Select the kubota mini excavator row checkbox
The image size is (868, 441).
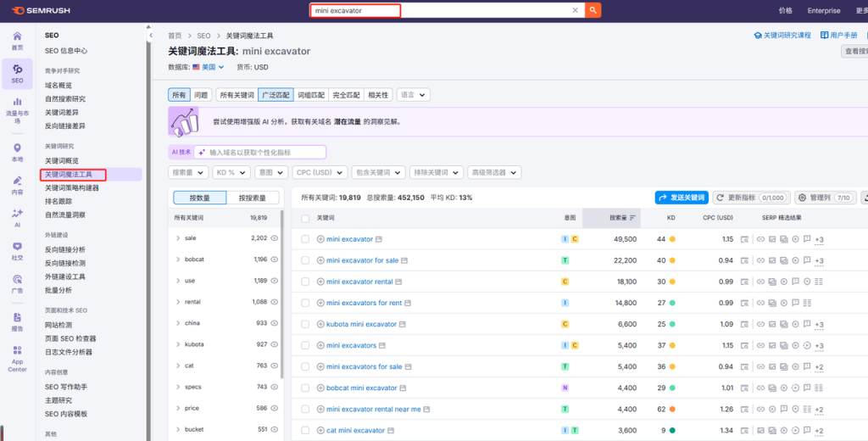click(x=305, y=324)
